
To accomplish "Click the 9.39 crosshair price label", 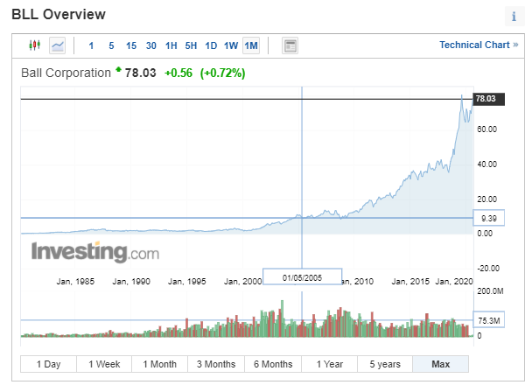I will tap(489, 218).
